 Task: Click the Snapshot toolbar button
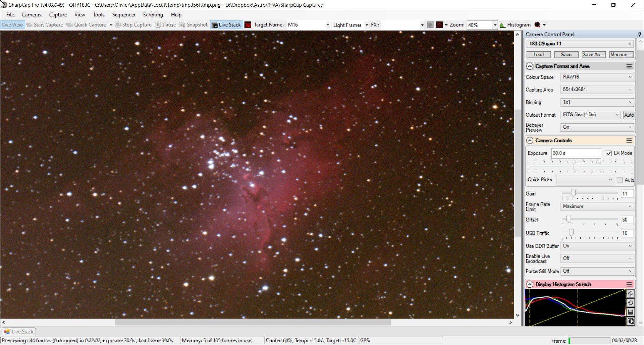coord(194,25)
